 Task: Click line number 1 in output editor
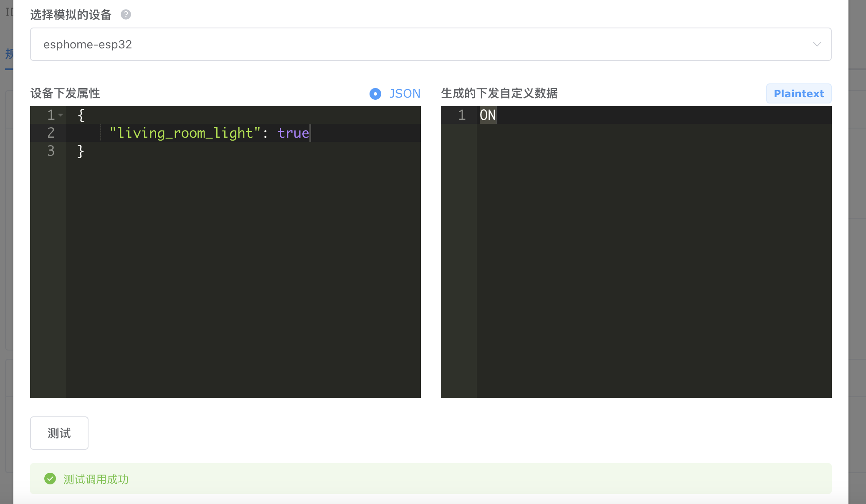462,115
